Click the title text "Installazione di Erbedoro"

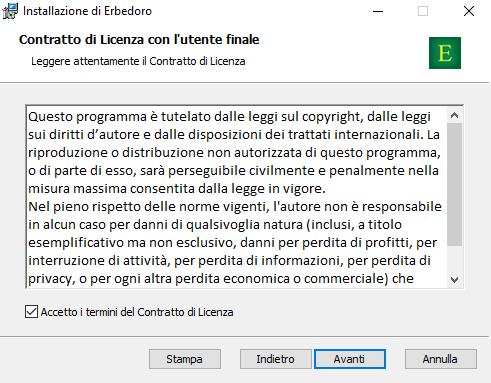[87, 11]
